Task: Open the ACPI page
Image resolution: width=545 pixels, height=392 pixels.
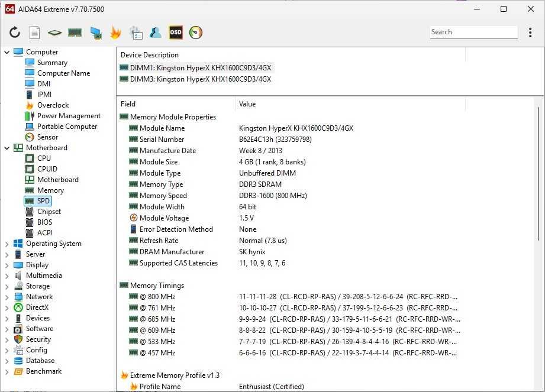Action: 45,233
